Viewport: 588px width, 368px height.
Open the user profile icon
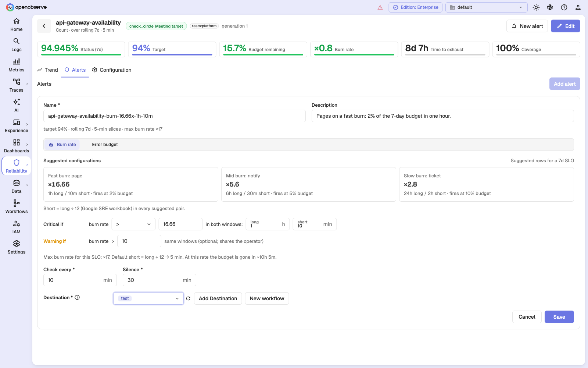point(578,7)
